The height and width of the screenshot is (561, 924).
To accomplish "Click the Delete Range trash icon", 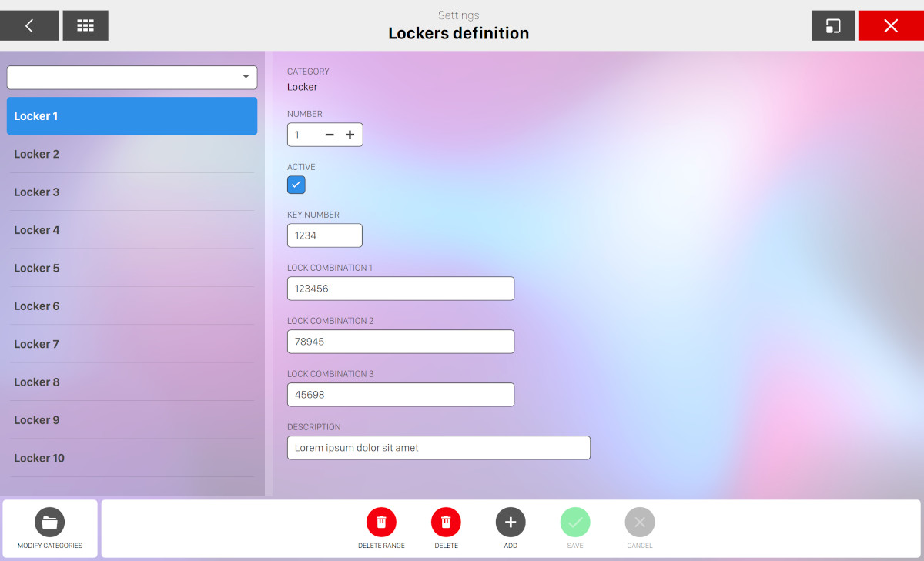I will click(x=381, y=523).
